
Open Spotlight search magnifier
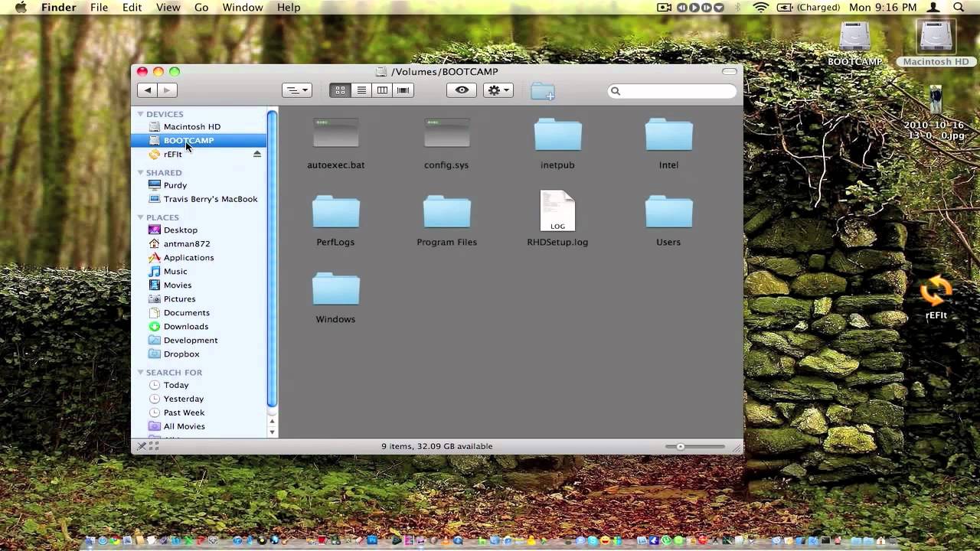point(959,8)
